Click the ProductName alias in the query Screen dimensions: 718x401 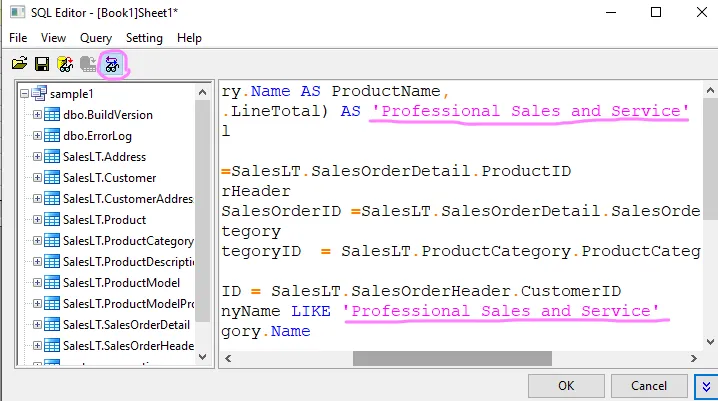click(386, 91)
